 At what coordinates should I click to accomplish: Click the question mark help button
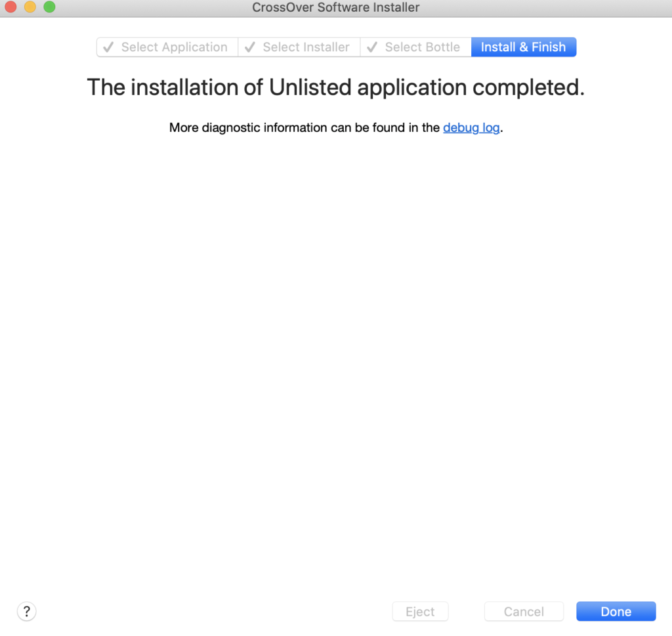[x=26, y=612]
